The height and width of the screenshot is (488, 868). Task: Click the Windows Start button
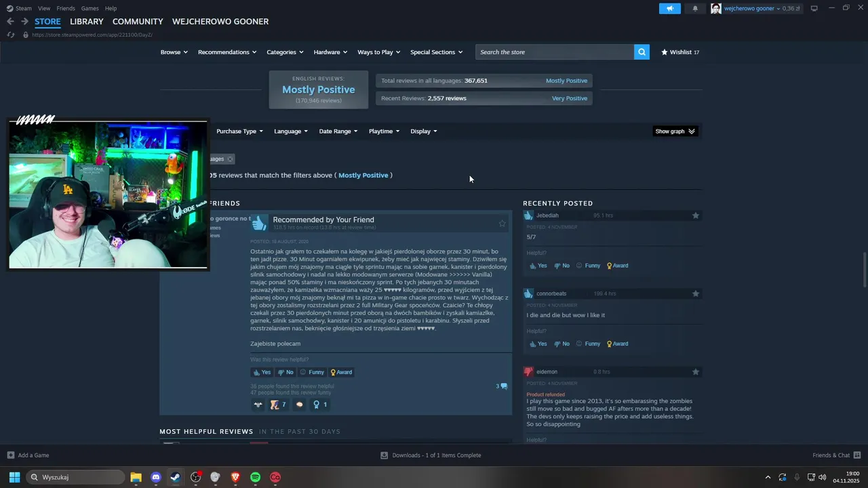tap(14, 477)
